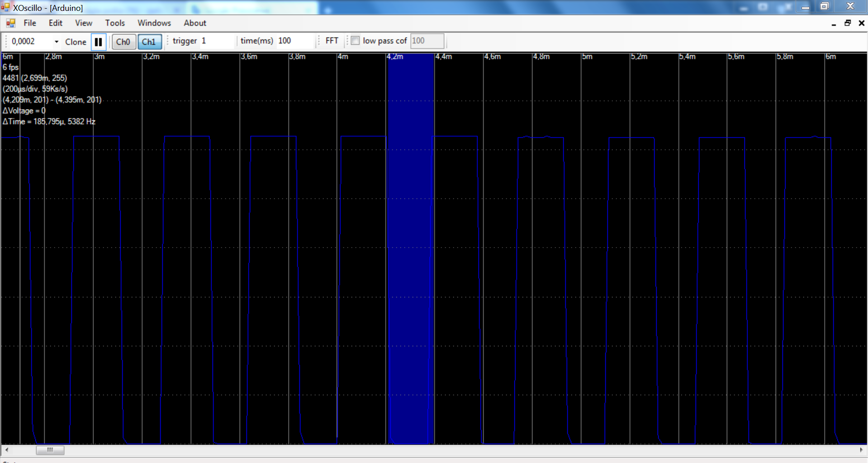Viewport: 868px width, 463px height.
Task: Click the scrollbar left arrow
Action: (6, 450)
